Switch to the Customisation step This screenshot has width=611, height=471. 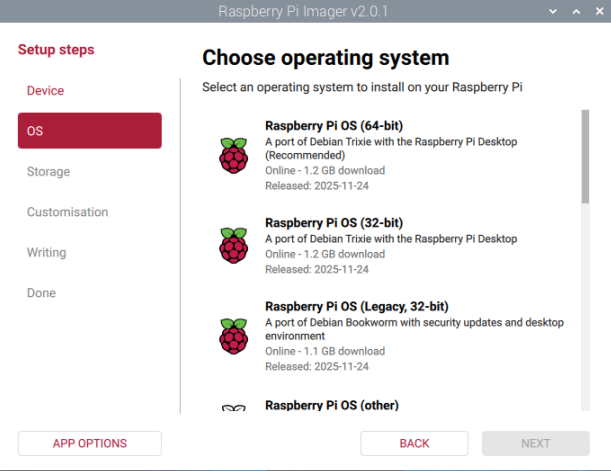67,212
